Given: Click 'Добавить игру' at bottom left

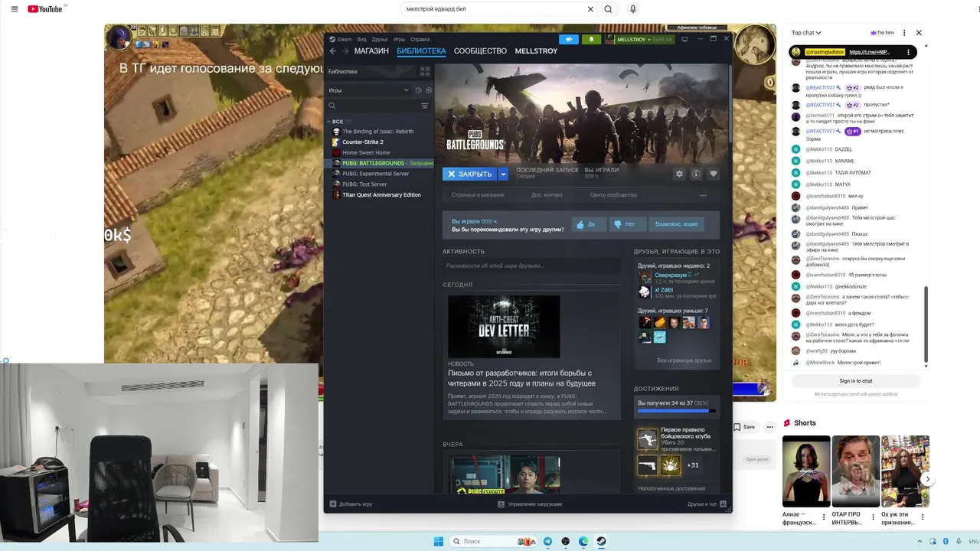Looking at the screenshot, I should click(x=351, y=504).
